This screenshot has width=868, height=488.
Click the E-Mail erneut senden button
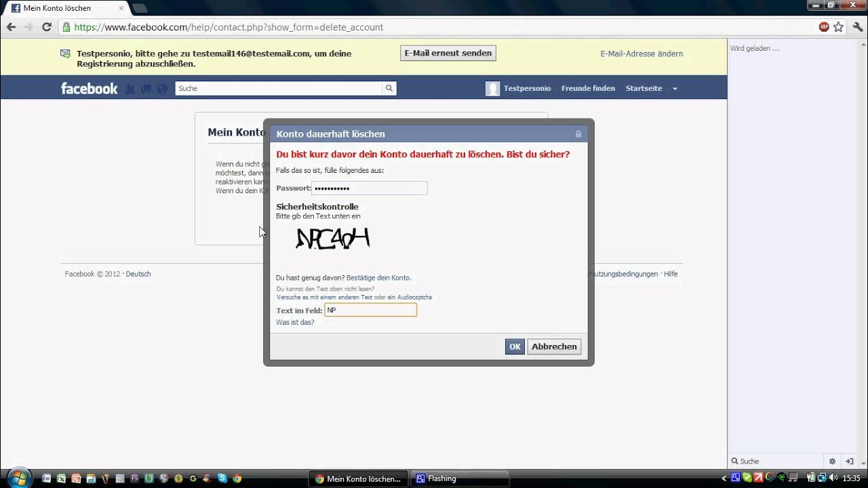pos(448,53)
